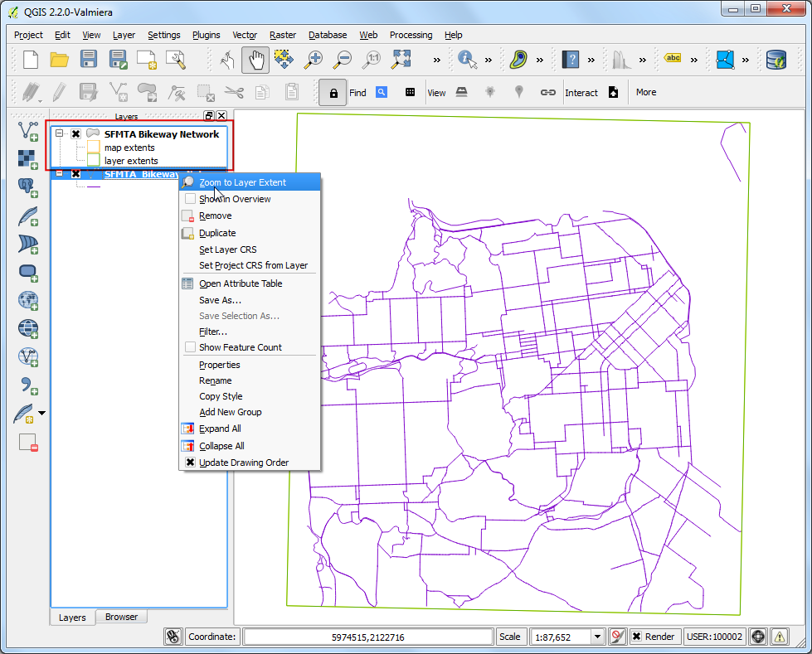Enable the Show Feature Count checkbox
The height and width of the screenshot is (654, 812).
click(190, 347)
